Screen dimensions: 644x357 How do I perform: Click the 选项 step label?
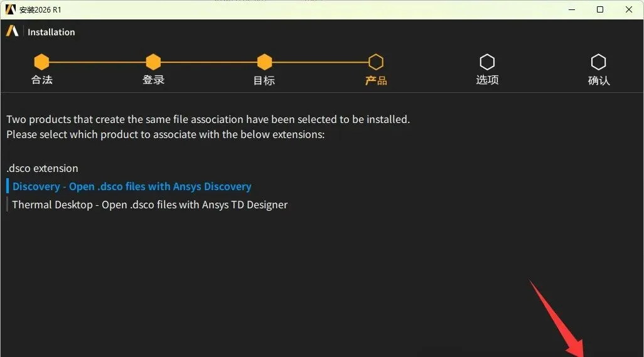click(x=487, y=80)
